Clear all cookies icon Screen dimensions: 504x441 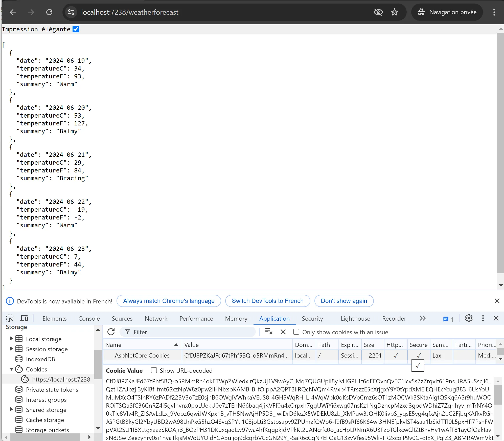[268, 332]
